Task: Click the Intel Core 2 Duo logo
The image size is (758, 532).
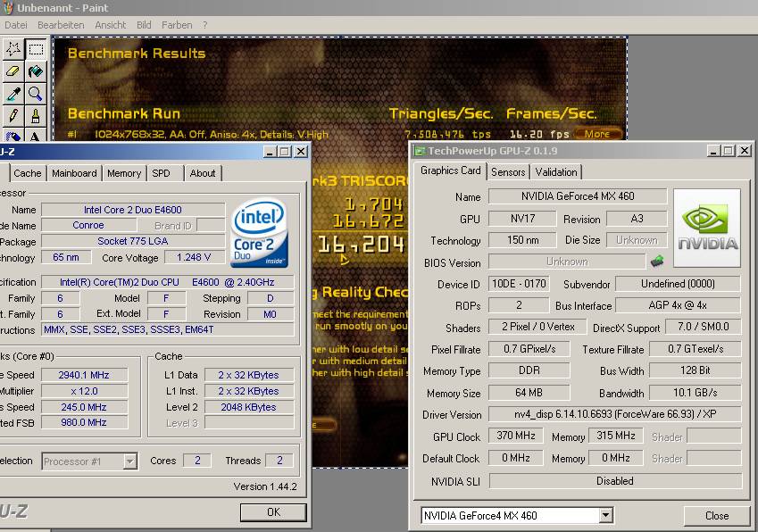Action: [x=260, y=232]
